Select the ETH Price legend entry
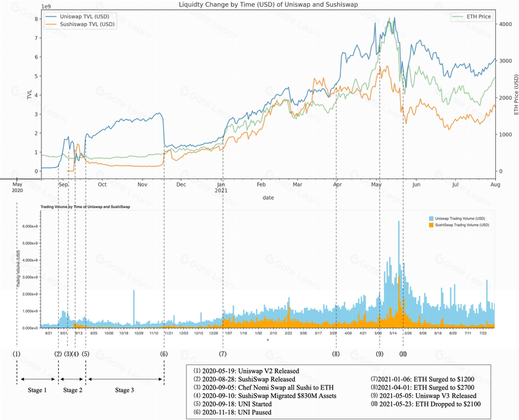Screen dimensions: 519x420 478,16
